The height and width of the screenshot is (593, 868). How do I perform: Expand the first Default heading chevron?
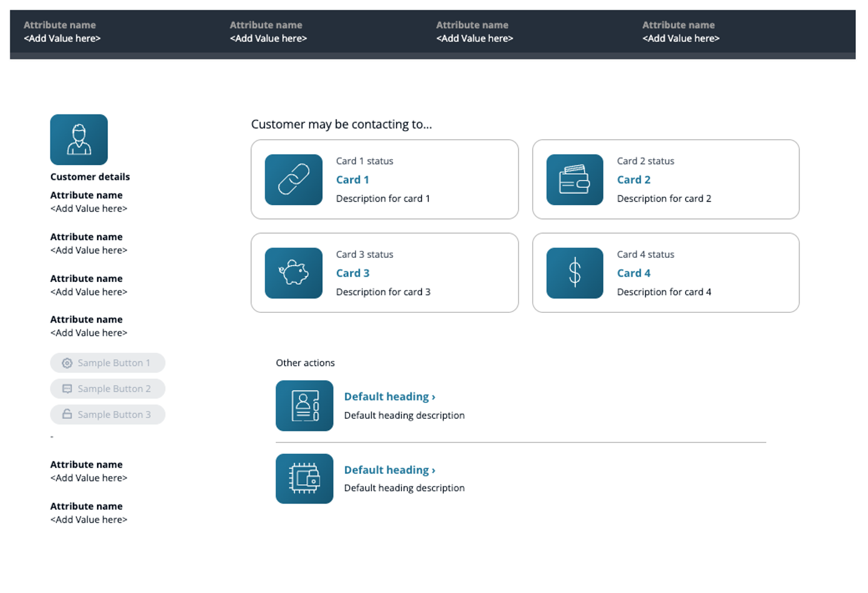click(x=432, y=396)
